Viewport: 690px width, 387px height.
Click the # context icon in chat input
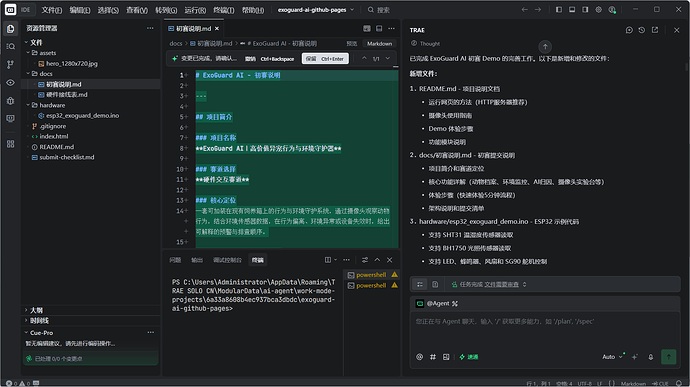433,357
